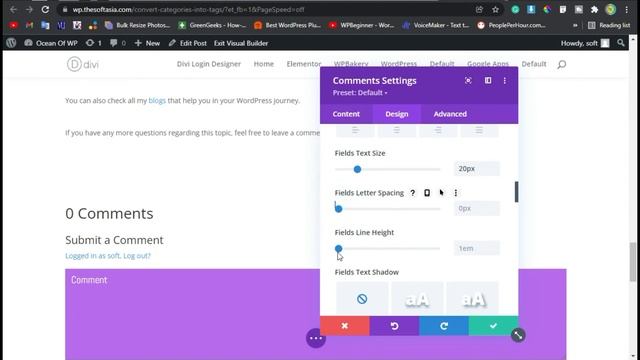The width and height of the screenshot is (640, 360).
Task: Open the share page icon in address bar
Action: 479,9
